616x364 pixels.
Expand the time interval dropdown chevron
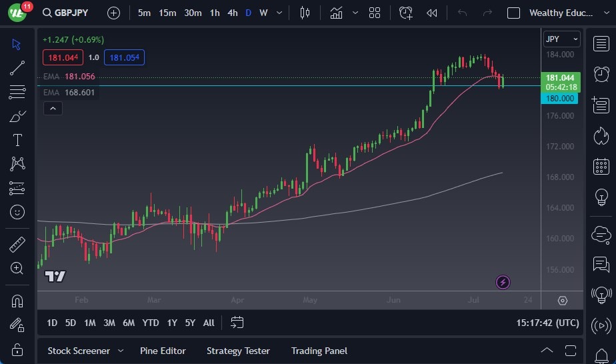coord(279,13)
